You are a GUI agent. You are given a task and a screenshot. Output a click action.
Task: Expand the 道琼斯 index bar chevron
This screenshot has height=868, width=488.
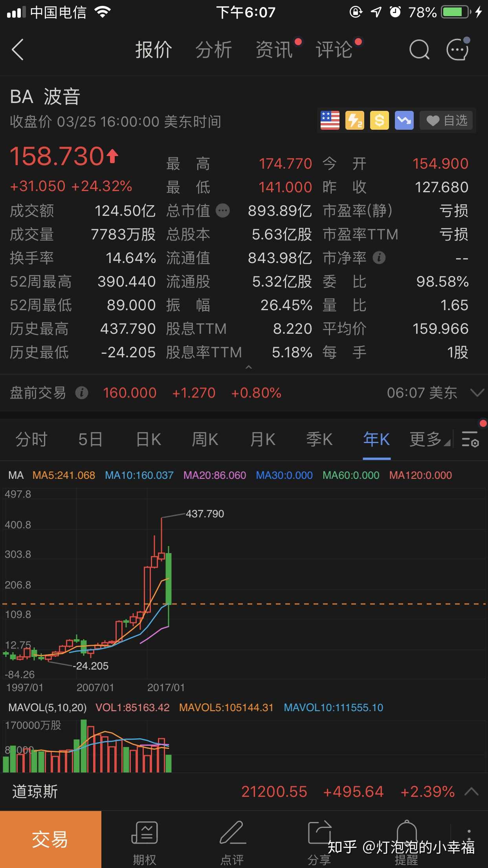click(471, 791)
